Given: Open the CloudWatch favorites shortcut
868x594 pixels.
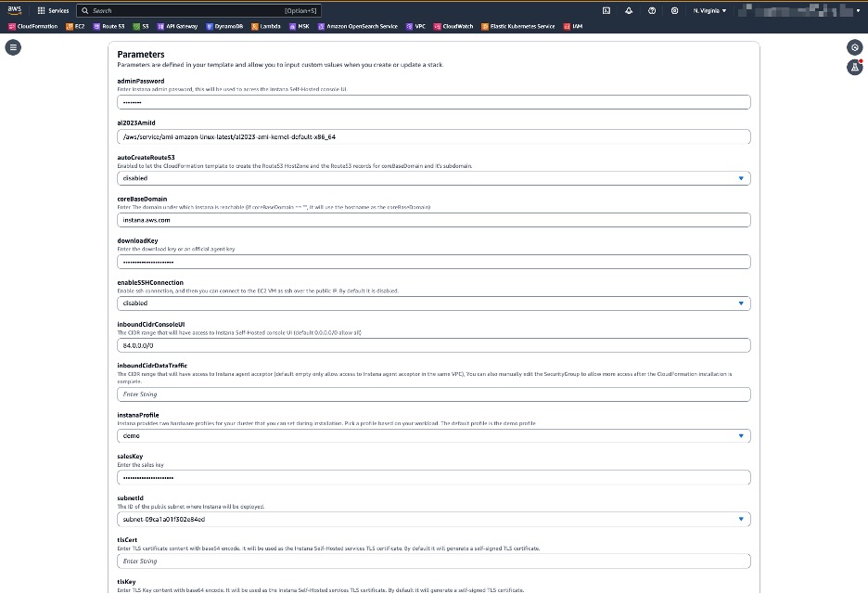Looking at the screenshot, I should click(x=453, y=26).
